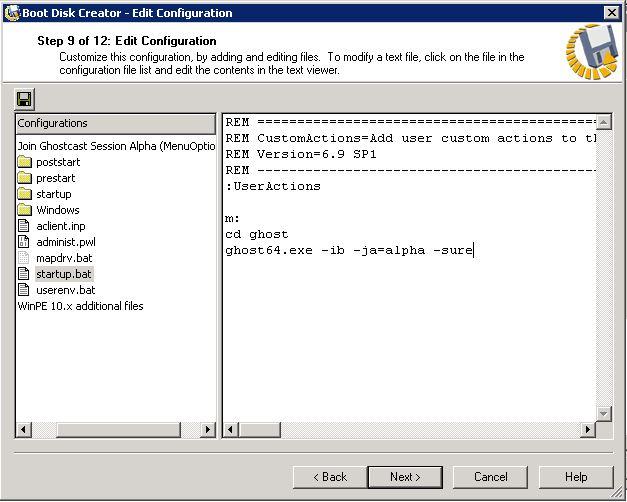The height and width of the screenshot is (502, 627).
Task: Select the Windows folder icon
Action: point(25,210)
